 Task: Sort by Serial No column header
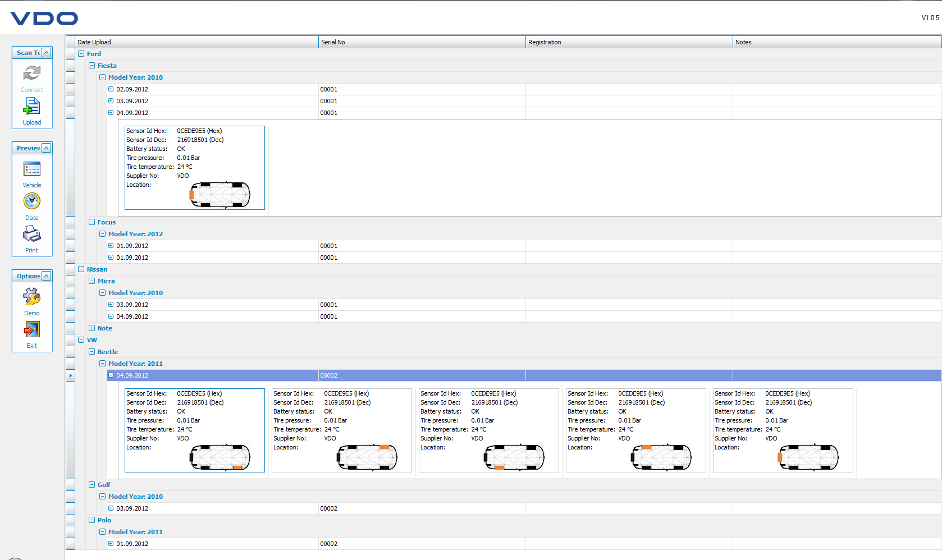pyautogui.click(x=422, y=42)
